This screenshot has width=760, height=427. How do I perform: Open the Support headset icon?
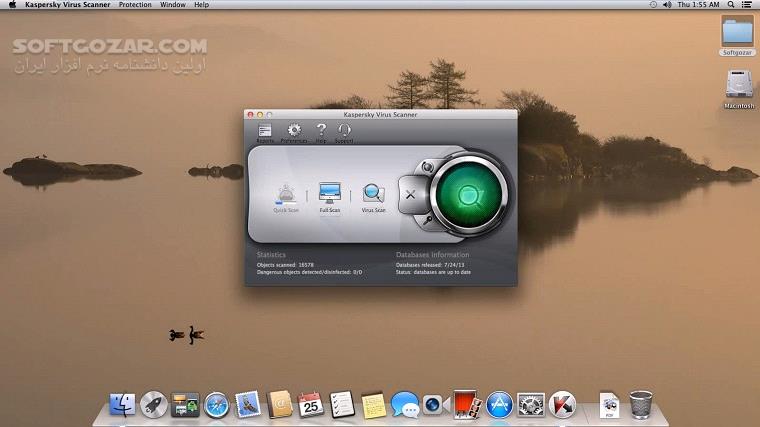point(344,132)
